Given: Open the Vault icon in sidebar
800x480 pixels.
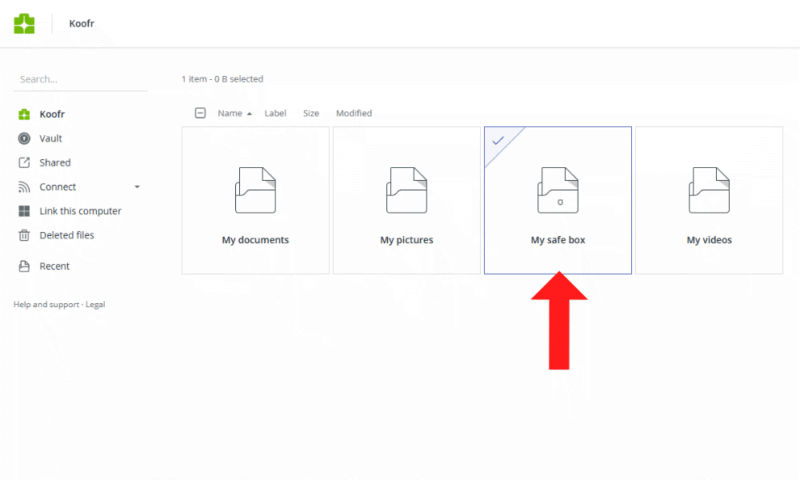Looking at the screenshot, I should click(x=24, y=139).
